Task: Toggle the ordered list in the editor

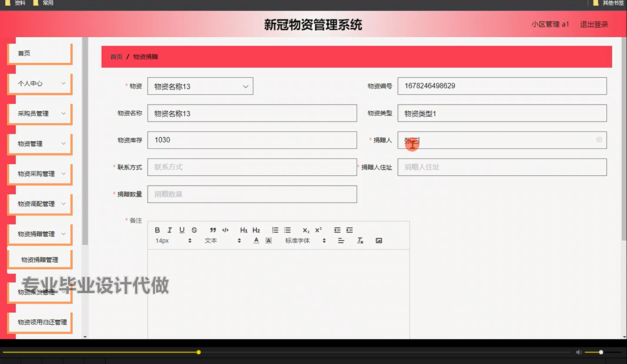Action: click(x=275, y=230)
